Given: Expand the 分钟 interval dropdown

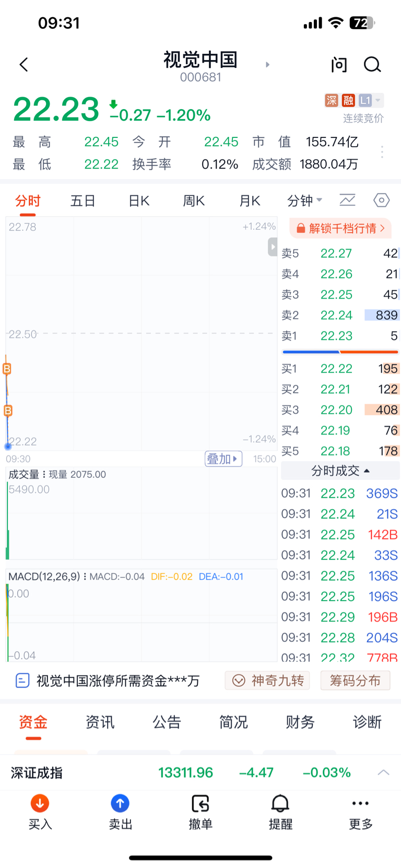Looking at the screenshot, I should 305,201.
